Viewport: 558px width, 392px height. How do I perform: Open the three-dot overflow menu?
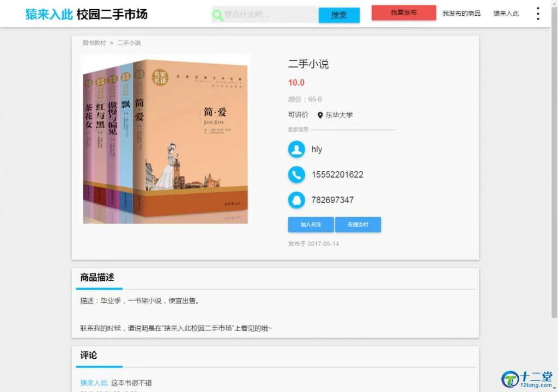pos(538,14)
